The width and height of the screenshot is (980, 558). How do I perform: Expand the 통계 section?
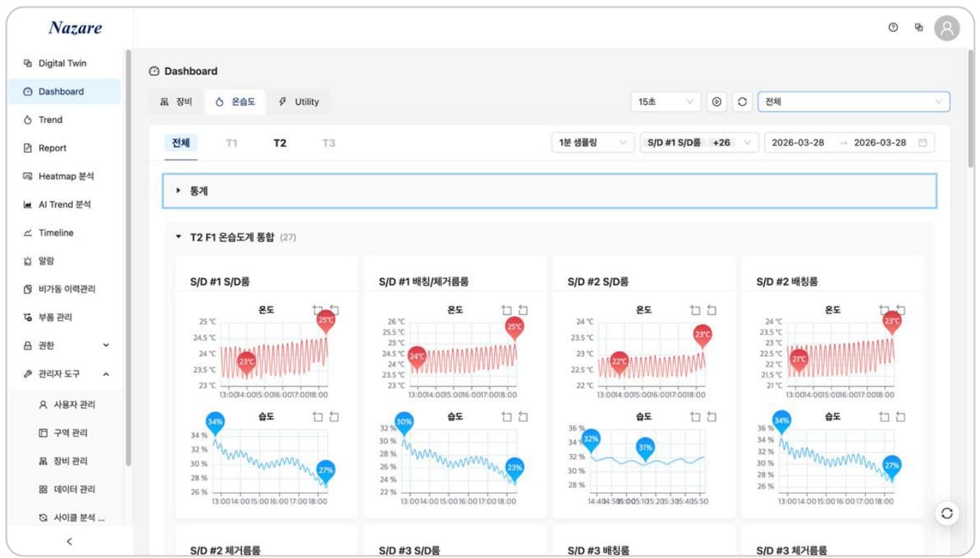click(x=550, y=191)
